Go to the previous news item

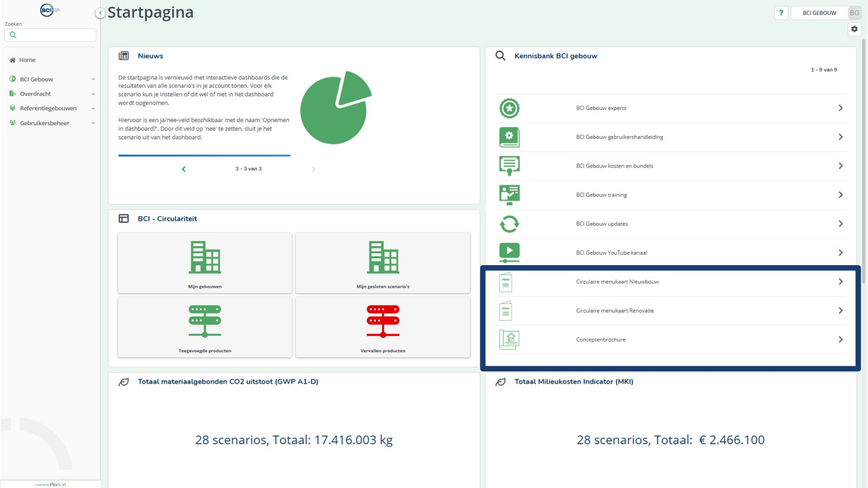click(184, 169)
